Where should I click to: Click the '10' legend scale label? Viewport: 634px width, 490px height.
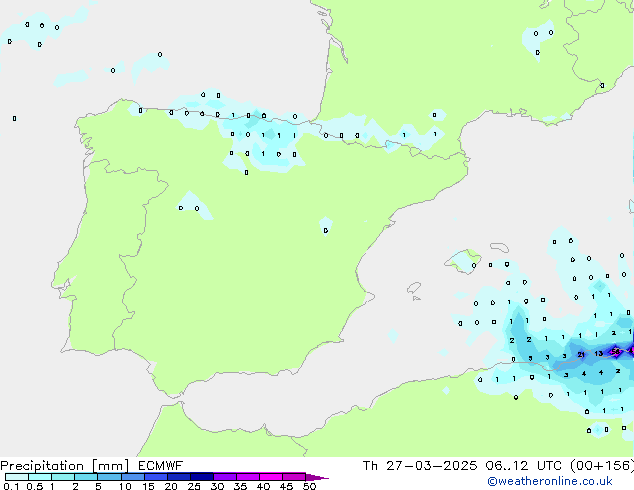pos(125,486)
